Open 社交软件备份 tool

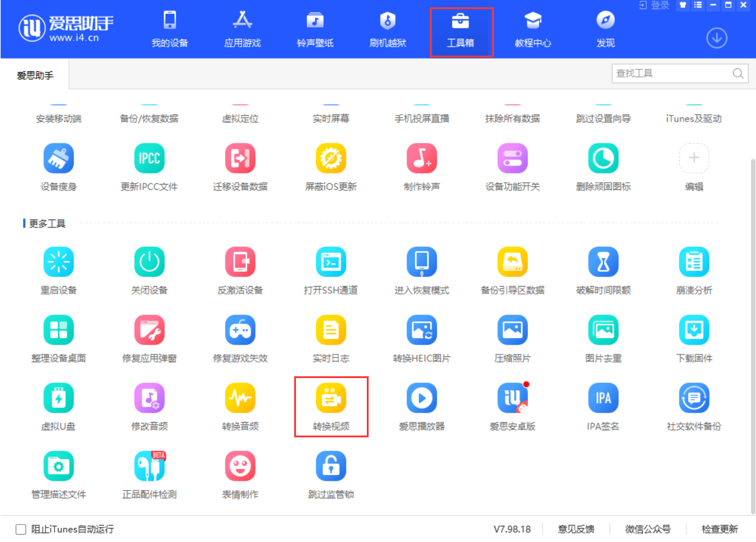694,398
